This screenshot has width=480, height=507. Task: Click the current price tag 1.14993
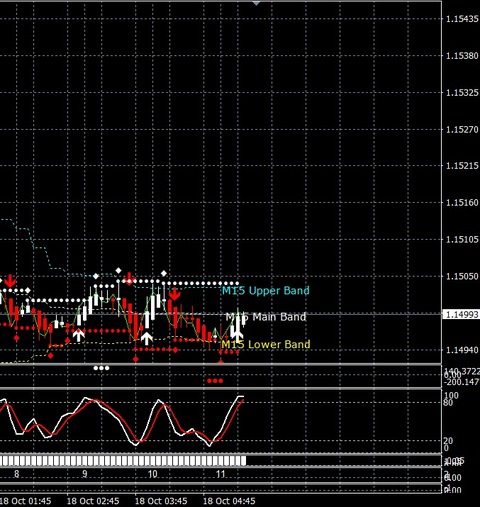462,314
